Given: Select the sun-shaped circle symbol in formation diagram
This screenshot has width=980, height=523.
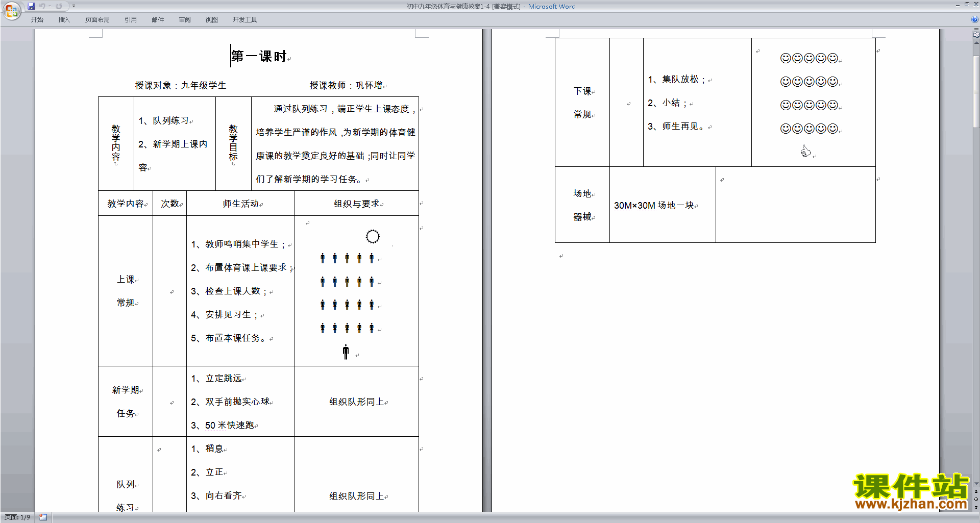Looking at the screenshot, I should click(x=373, y=236).
